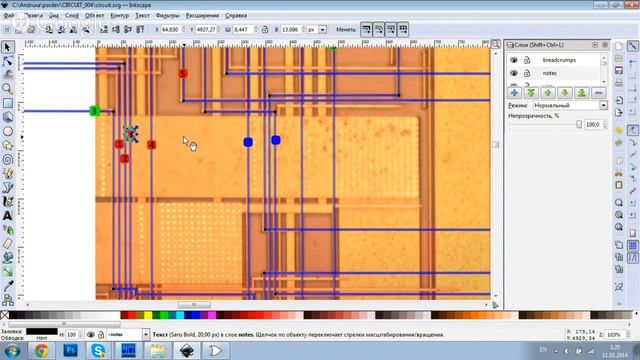Toggle scale stroke width option
Image resolution: width=640 pixels, height=360 pixels.
pyautogui.click(x=367, y=29)
